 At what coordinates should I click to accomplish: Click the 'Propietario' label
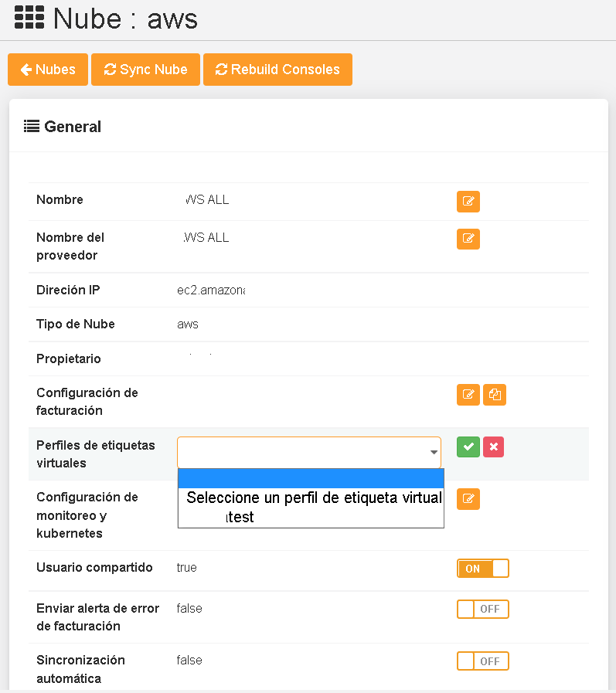[69, 359]
